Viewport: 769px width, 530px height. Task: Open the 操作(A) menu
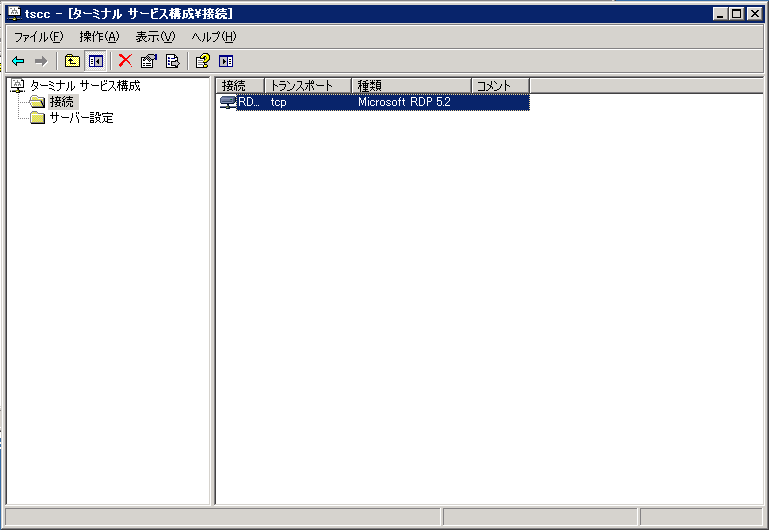pos(99,37)
